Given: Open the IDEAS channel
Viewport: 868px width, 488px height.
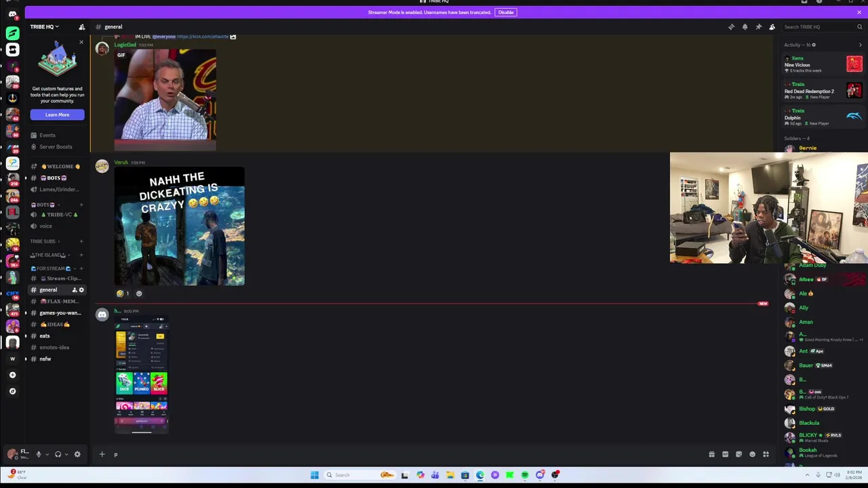Looking at the screenshot, I should [x=57, y=324].
